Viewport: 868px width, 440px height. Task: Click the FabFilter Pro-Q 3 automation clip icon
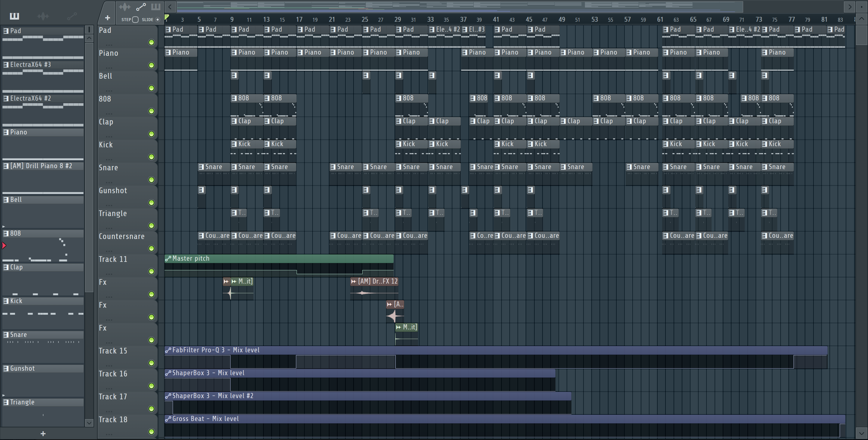(168, 350)
